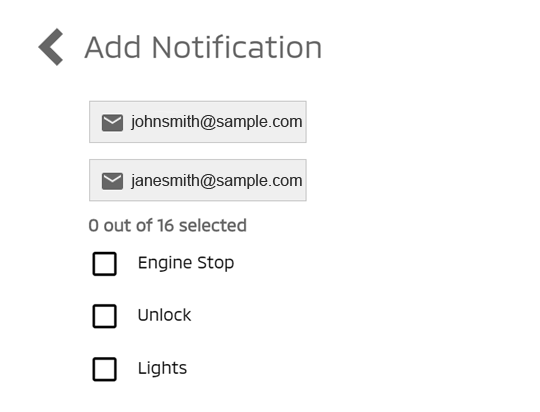This screenshot has width=540, height=412.
Task: Toggle the square box next to Unlock
Action: coord(104,316)
